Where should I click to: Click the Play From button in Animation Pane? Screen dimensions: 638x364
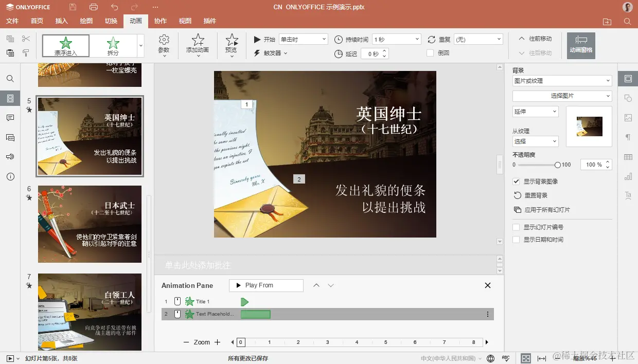[x=266, y=285]
